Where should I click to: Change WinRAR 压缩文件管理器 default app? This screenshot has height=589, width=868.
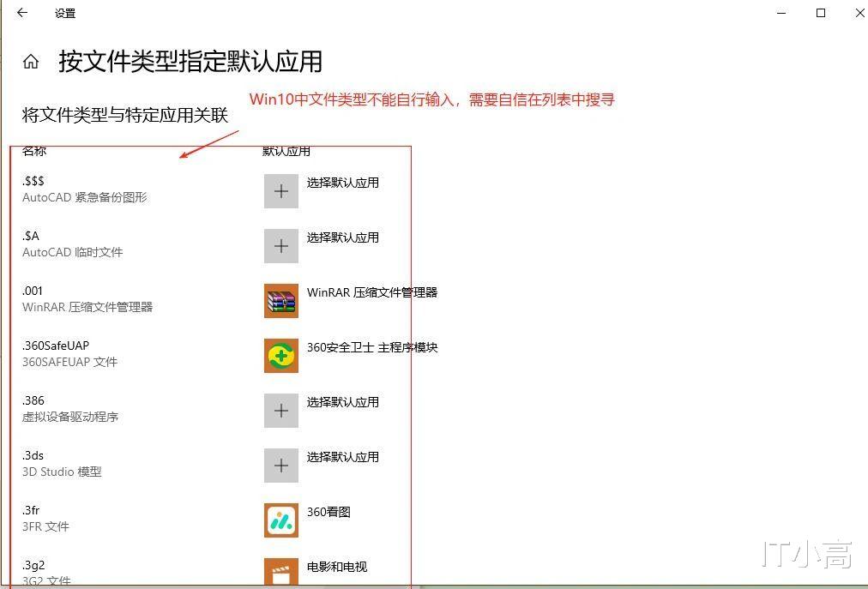coord(372,292)
